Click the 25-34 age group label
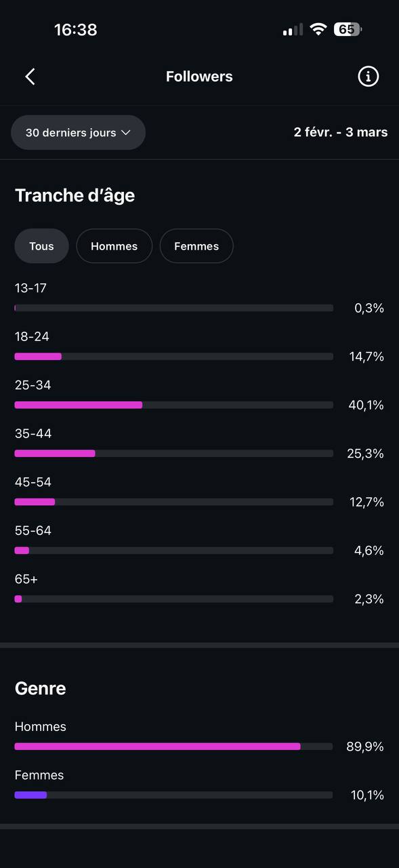Screen dimensions: 399x868 [33, 384]
